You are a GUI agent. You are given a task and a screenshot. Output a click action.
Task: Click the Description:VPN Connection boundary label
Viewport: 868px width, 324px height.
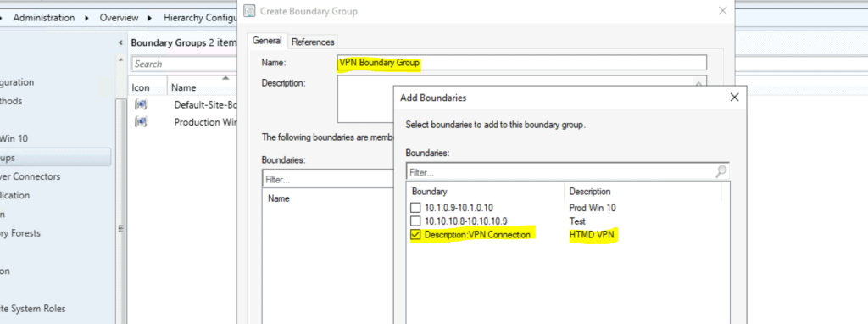[477, 235]
